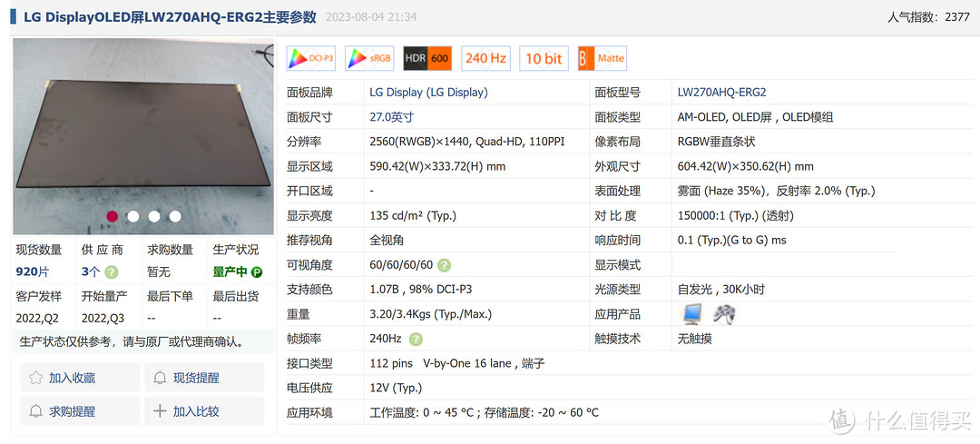Click the Matte surface badge
This screenshot has width=980, height=444.
point(602,59)
